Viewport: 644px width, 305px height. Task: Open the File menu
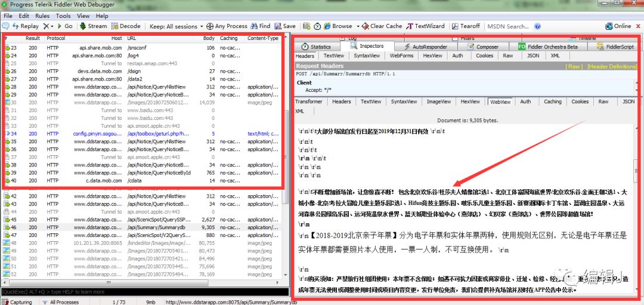click(8, 16)
